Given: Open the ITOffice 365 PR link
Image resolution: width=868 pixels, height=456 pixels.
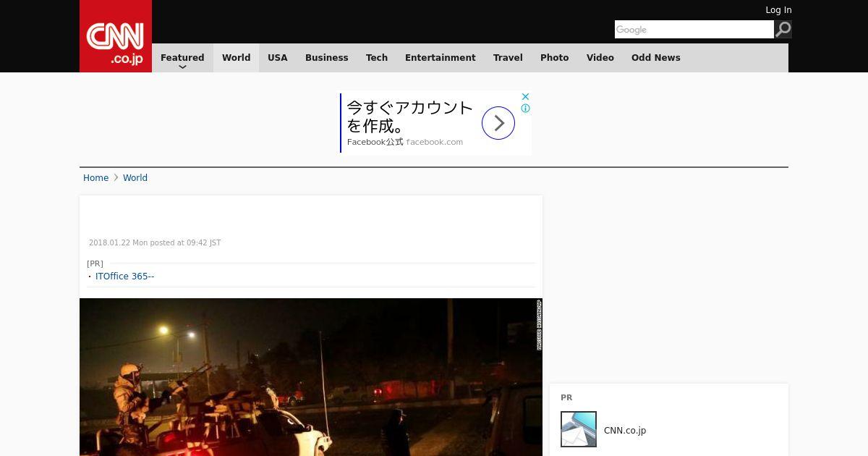Looking at the screenshot, I should (x=124, y=276).
